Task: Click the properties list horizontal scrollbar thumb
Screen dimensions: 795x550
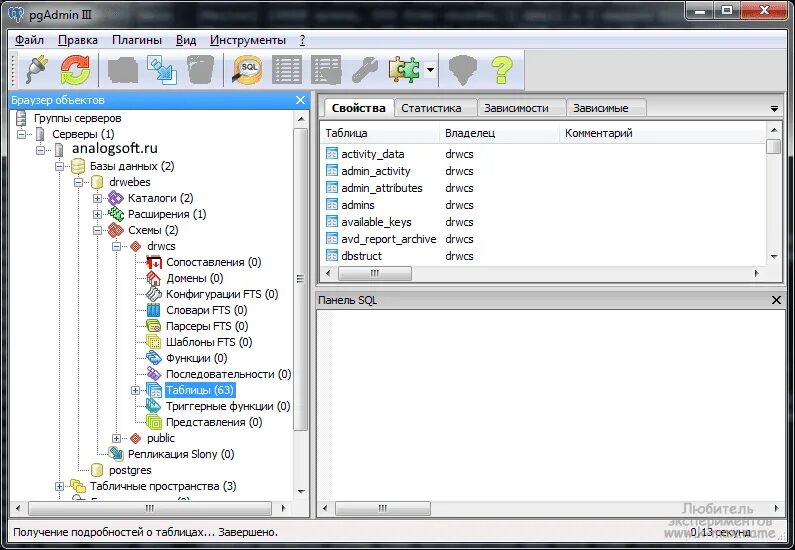Action: point(375,273)
